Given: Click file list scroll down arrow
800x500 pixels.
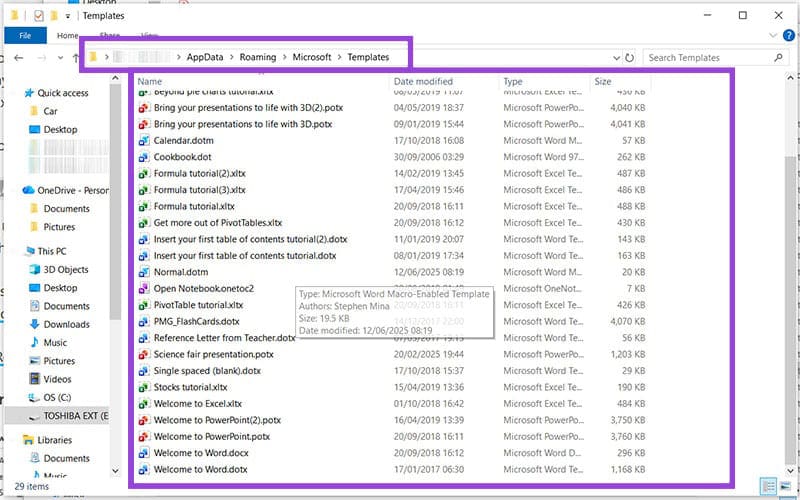Looking at the screenshot, I should [x=790, y=471].
